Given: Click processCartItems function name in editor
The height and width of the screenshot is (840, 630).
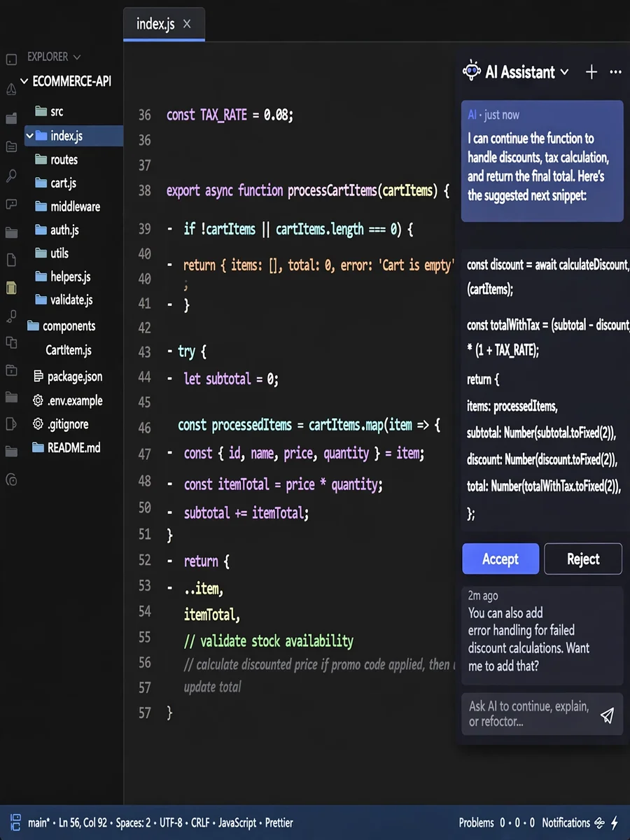Looking at the screenshot, I should (332, 190).
